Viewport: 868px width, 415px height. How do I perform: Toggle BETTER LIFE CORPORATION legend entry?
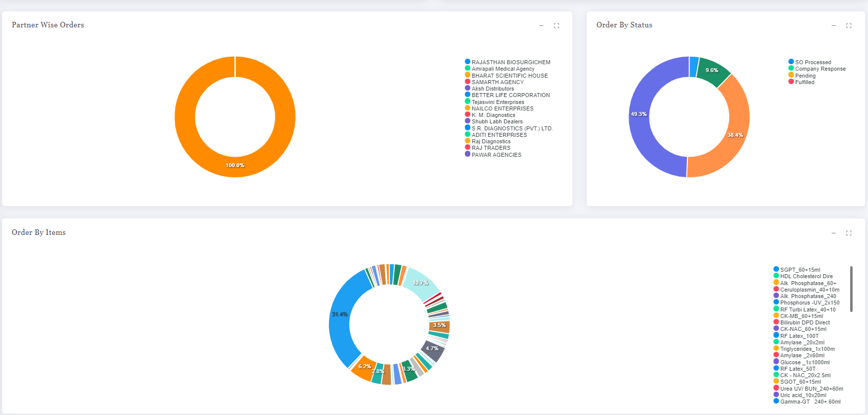(507, 95)
